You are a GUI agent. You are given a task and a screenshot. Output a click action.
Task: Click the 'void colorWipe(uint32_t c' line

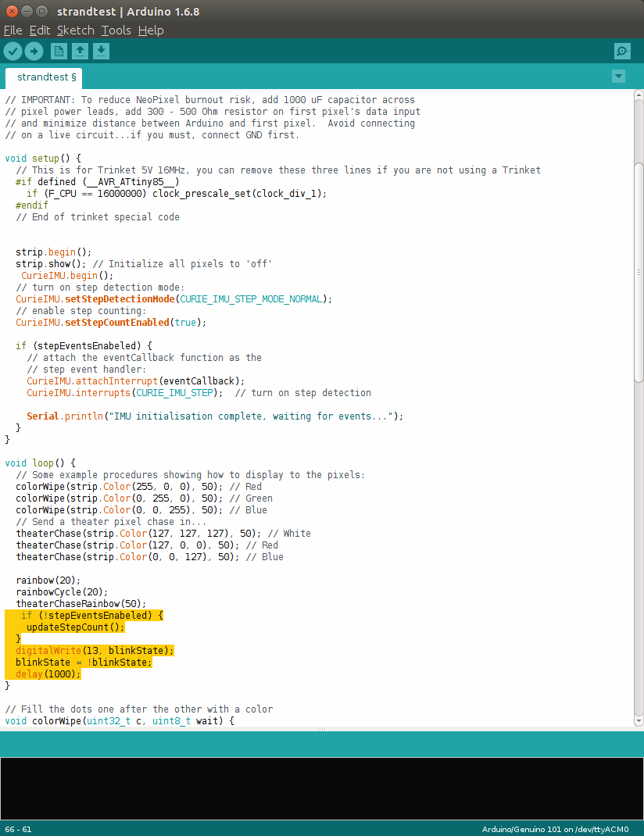[120, 721]
